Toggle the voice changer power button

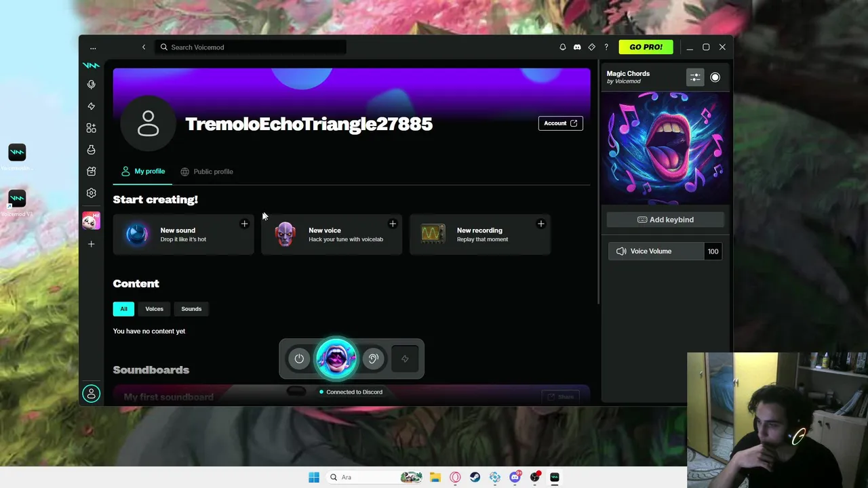tap(299, 359)
